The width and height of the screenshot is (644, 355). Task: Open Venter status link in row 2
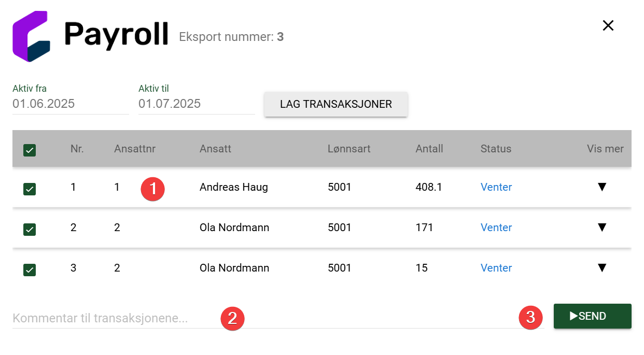click(x=496, y=228)
